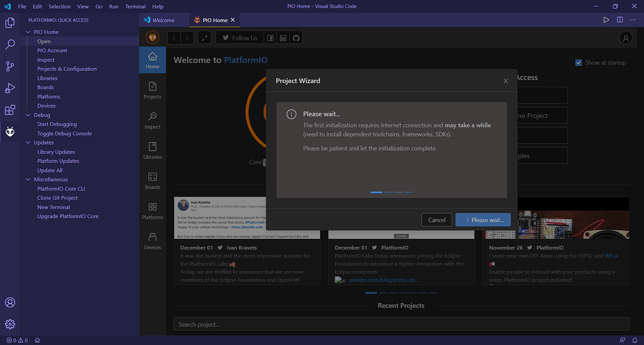Open the Selection menu
Image resolution: width=644 pixels, height=345 pixels.
[x=60, y=6]
